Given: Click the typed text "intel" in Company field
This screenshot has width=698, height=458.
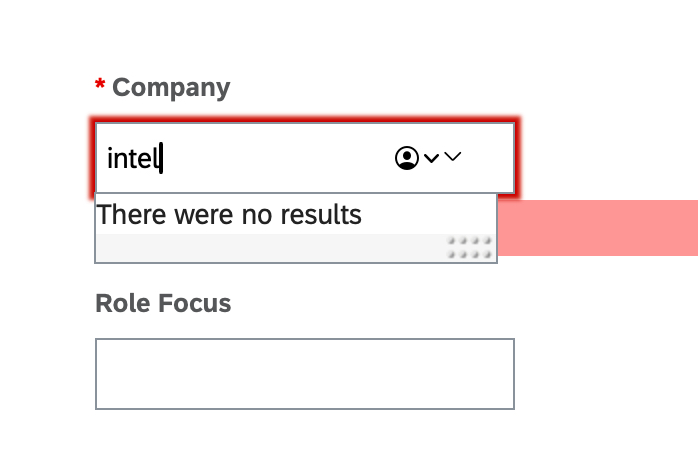Looking at the screenshot, I should coord(133,158).
